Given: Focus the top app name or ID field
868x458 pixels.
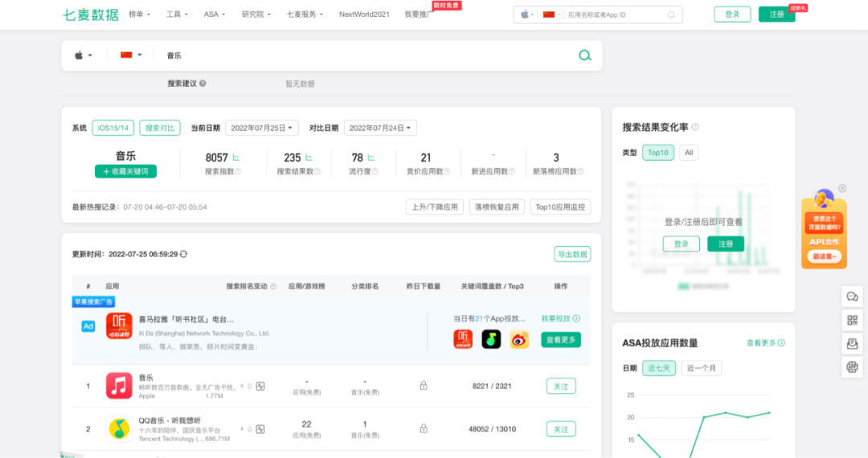Looking at the screenshot, I should pyautogui.click(x=615, y=15).
